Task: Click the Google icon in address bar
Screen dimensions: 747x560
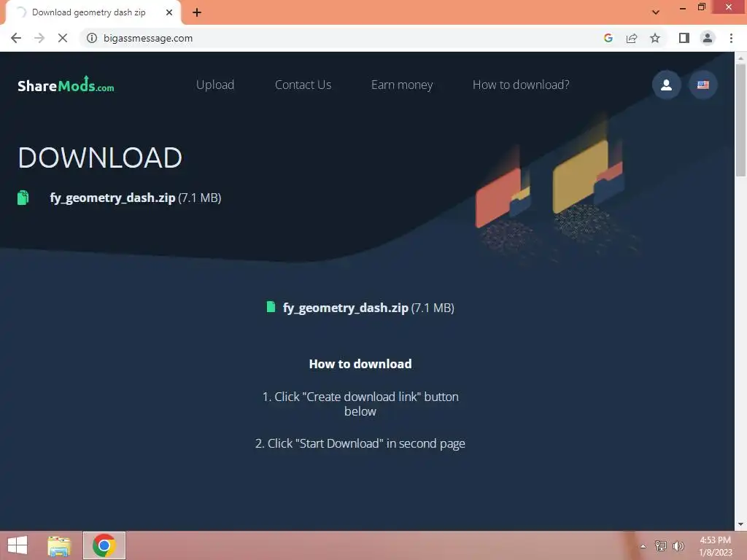Action: (608, 38)
